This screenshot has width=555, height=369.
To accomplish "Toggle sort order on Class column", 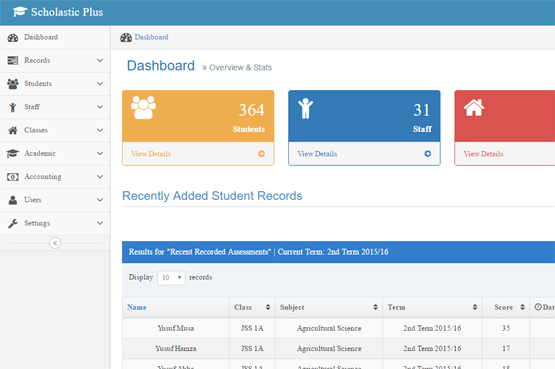I will tap(268, 307).
